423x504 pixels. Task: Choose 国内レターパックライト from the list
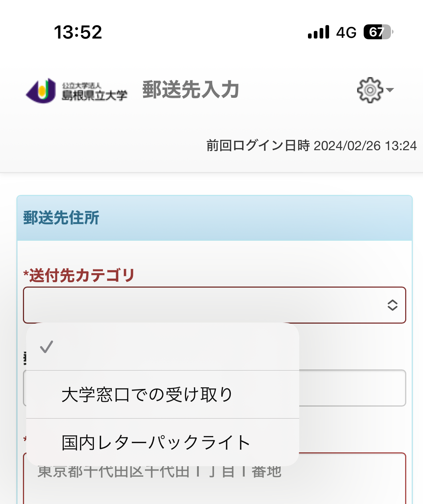[156, 443]
